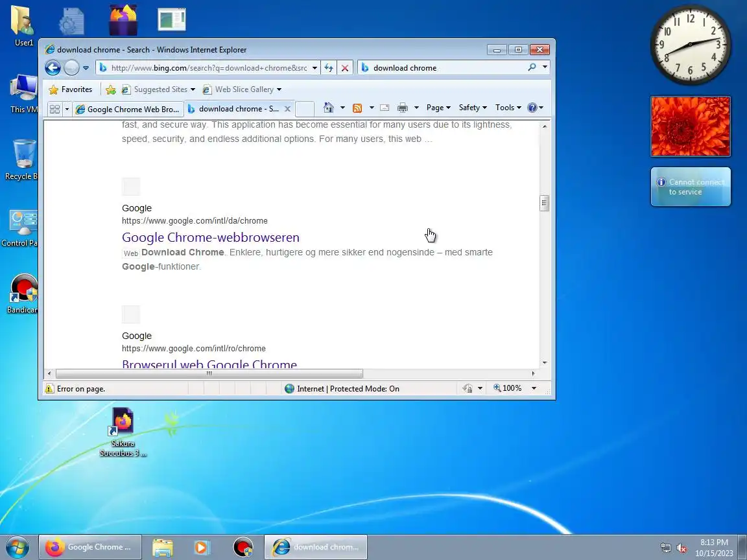Click the 'Error on page' warning icon
This screenshot has width=747, height=560.
pos(49,389)
